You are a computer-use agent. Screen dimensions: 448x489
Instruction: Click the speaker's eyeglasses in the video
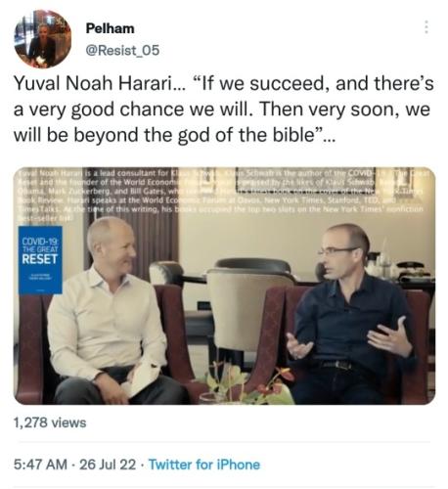point(337,251)
